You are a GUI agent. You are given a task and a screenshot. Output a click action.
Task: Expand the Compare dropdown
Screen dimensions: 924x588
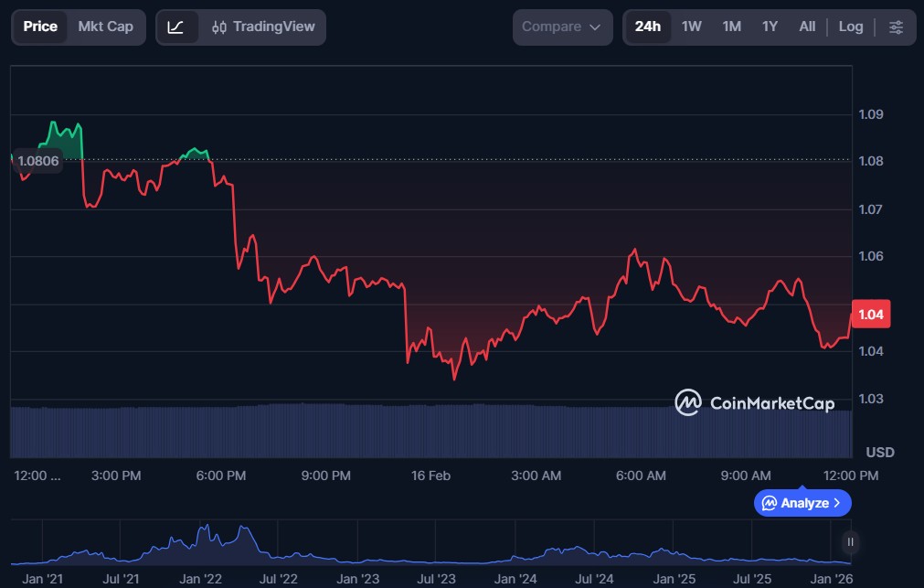561,27
